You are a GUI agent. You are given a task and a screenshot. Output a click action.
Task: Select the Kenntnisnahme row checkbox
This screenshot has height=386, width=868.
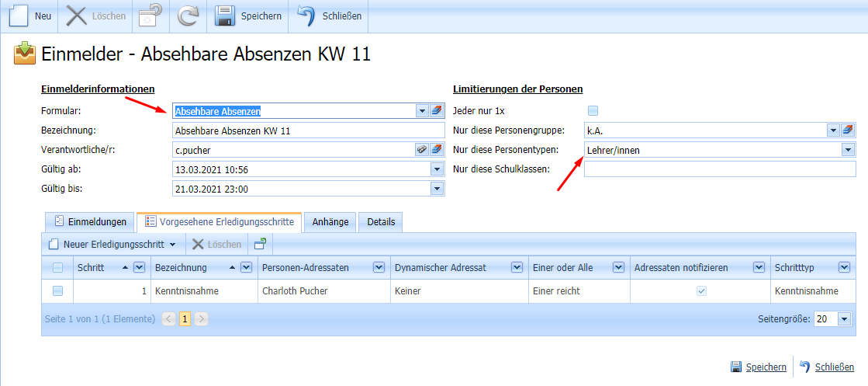(57, 291)
